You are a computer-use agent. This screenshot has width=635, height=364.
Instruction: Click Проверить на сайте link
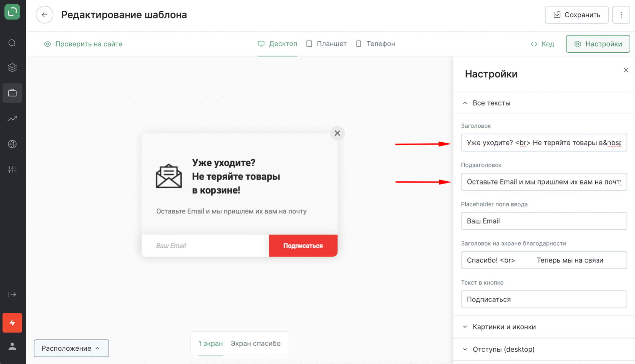(x=83, y=44)
